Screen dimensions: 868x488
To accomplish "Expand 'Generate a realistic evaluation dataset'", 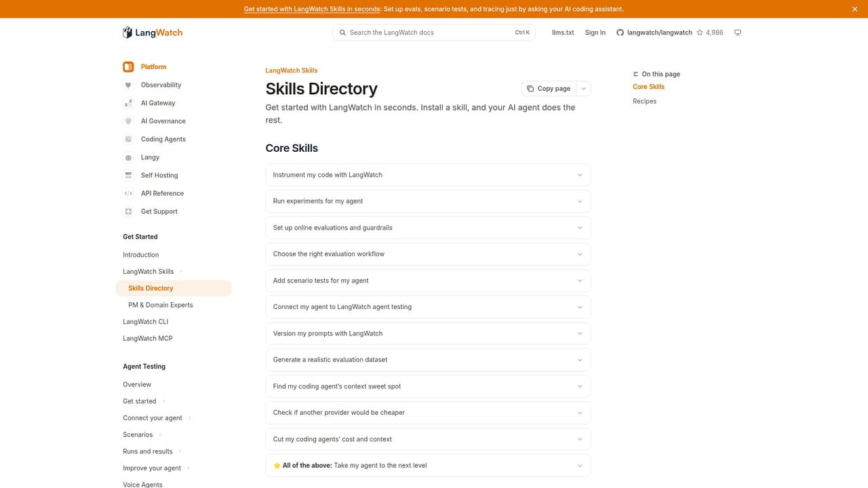I will coord(428,360).
